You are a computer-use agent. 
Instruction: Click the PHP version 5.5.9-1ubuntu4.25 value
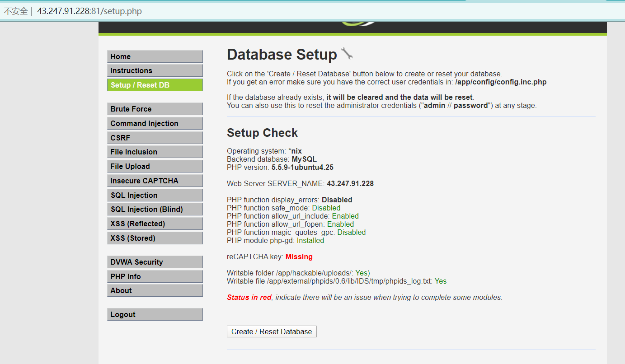point(302,167)
